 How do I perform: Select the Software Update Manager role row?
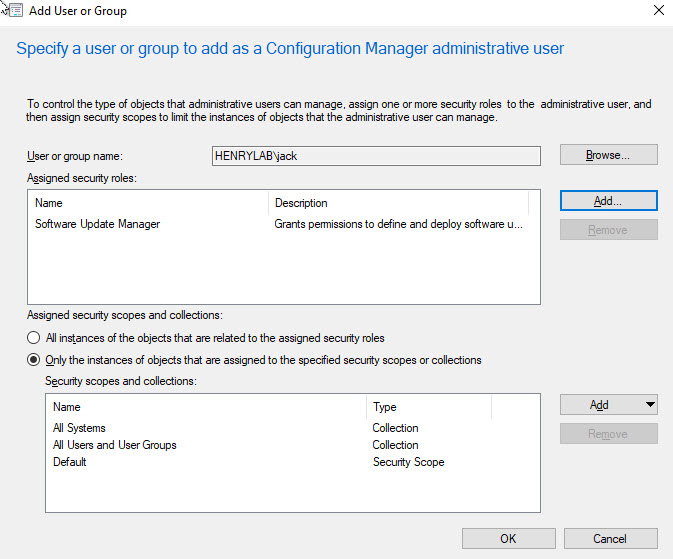(x=98, y=224)
